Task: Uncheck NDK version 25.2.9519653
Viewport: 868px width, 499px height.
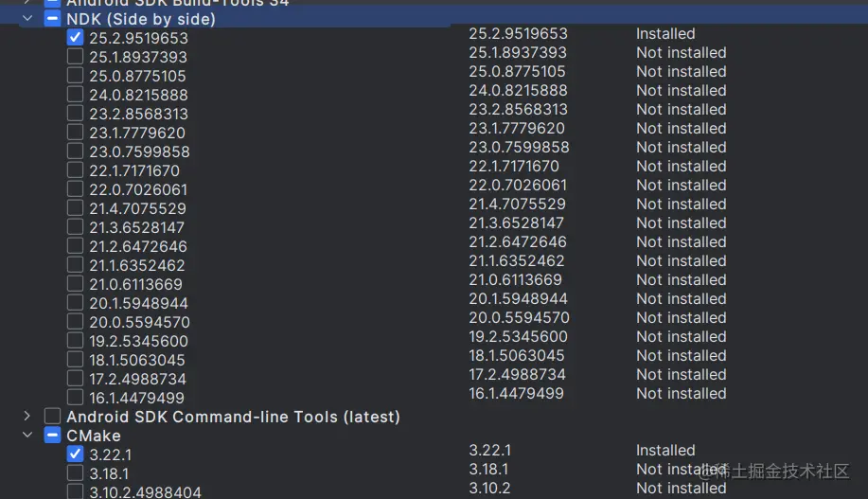Action: coord(76,37)
